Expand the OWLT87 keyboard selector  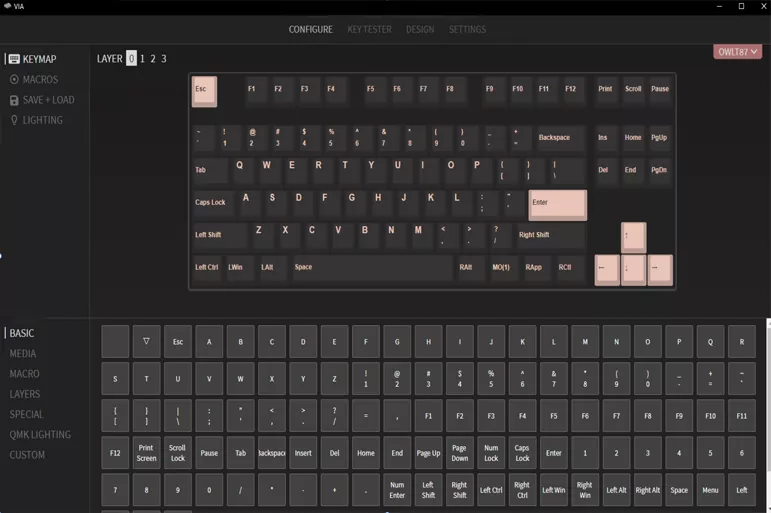[737, 52]
